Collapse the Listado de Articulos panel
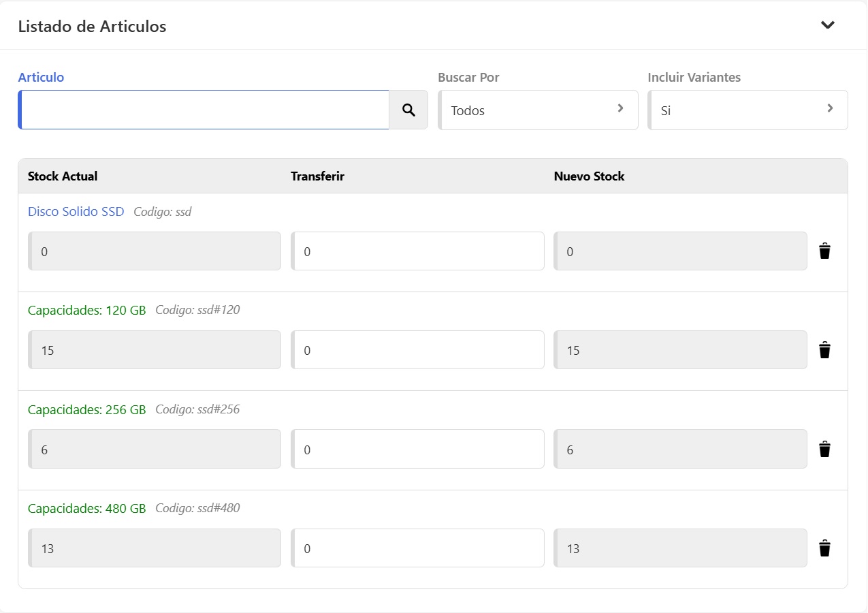The height and width of the screenshot is (613, 868). coord(827,25)
